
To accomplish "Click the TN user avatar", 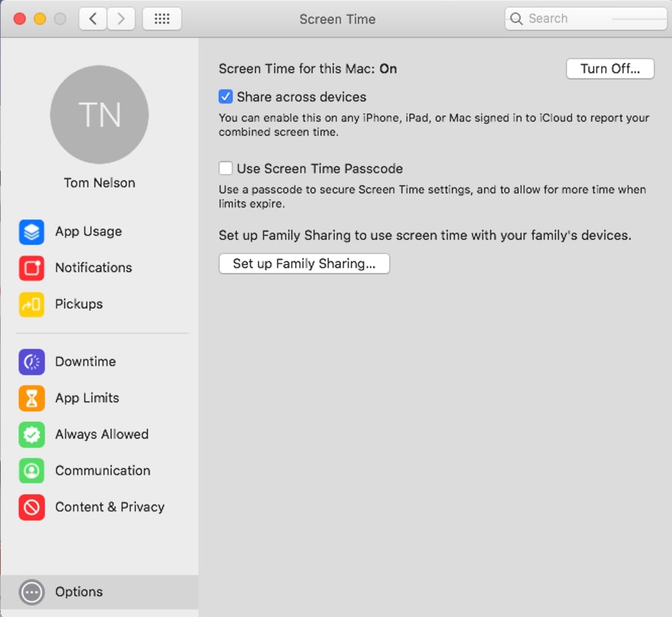I will [99, 114].
